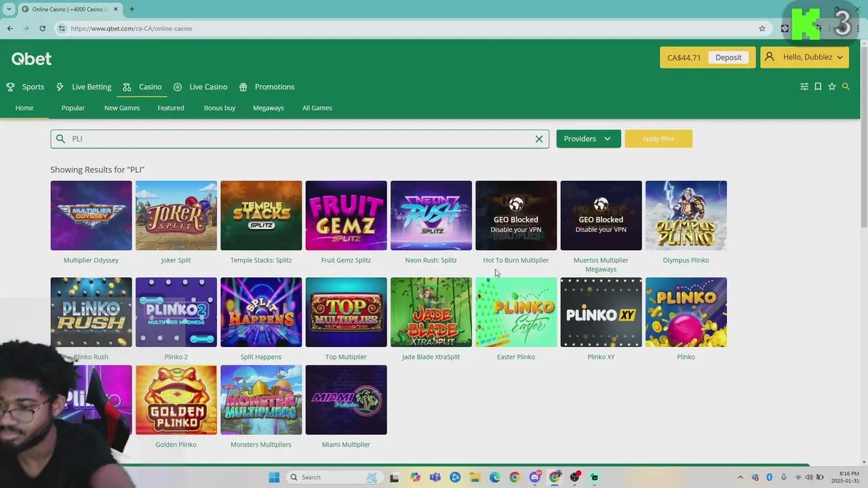Go back in browser history
Image resolution: width=868 pixels, height=488 pixels.
point(10,28)
